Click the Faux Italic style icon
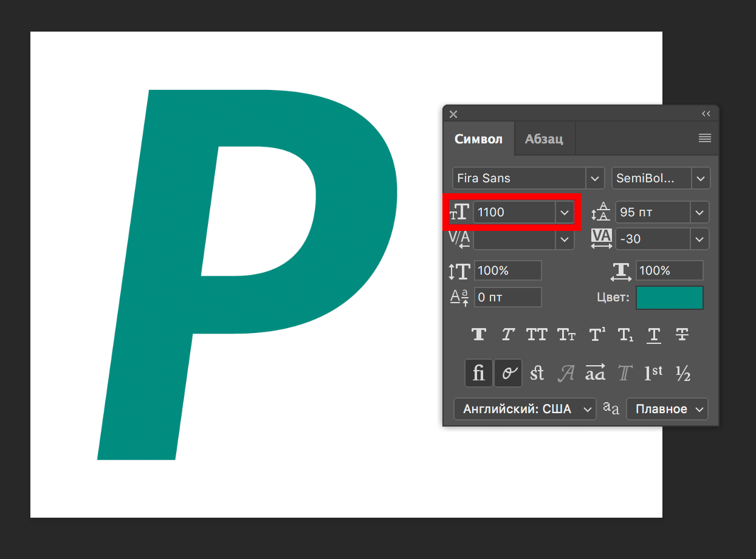The height and width of the screenshot is (559, 756). point(508,334)
